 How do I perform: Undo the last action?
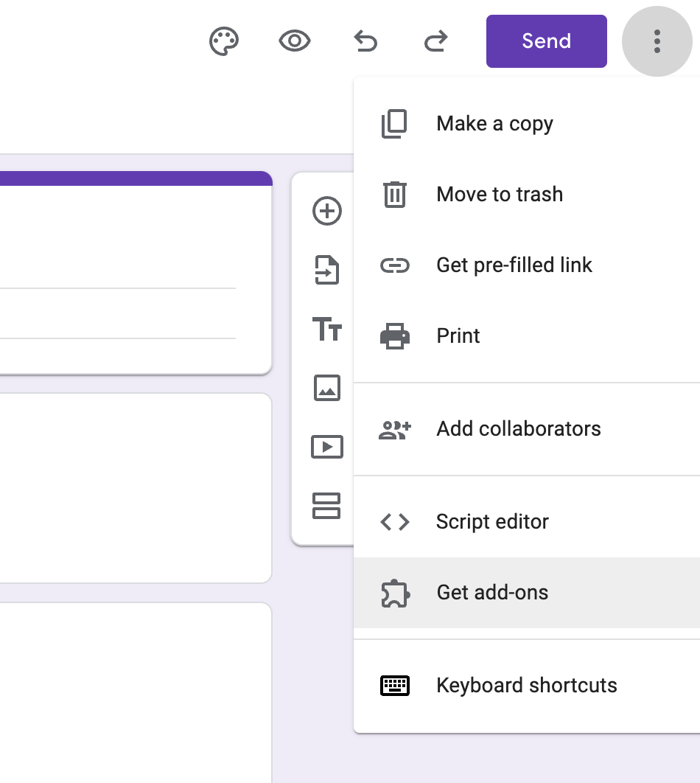pyautogui.click(x=365, y=42)
